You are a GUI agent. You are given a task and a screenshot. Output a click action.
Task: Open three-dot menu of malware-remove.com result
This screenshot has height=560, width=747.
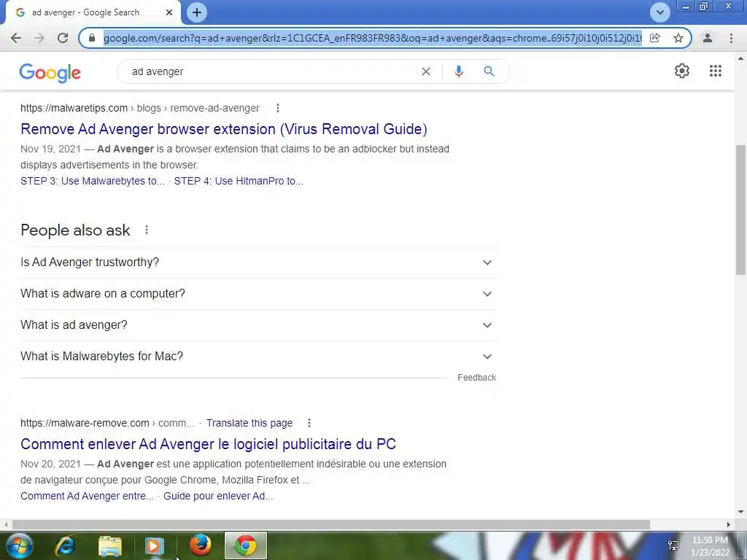pos(309,423)
